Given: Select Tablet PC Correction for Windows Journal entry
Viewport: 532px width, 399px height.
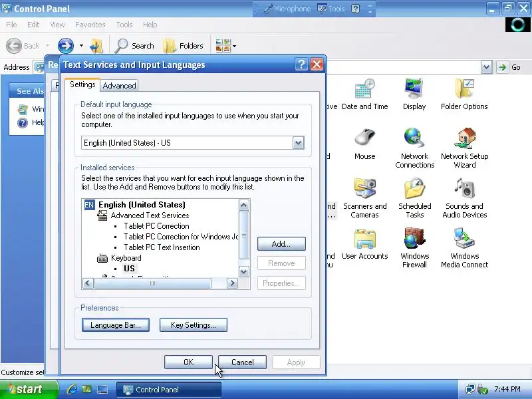Looking at the screenshot, I should [181, 237].
